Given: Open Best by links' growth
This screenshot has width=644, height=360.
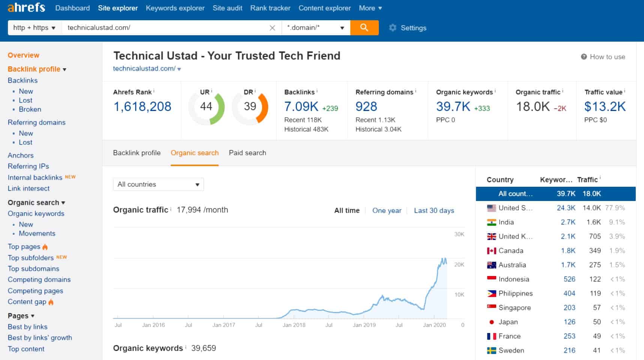Looking at the screenshot, I should [x=40, y=337].
